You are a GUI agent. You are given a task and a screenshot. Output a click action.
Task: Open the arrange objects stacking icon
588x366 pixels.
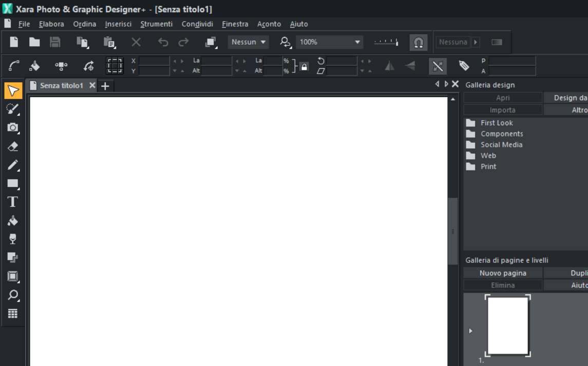(211, 42)
